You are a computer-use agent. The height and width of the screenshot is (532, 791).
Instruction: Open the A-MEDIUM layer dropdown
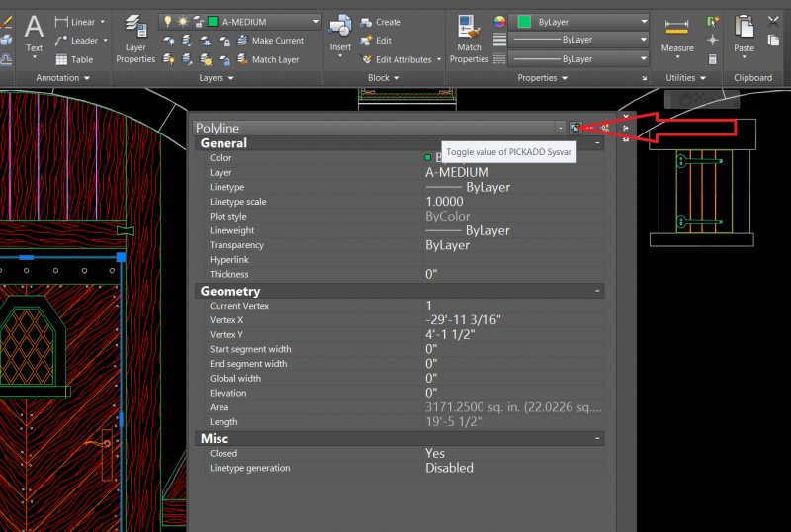coord(315,22)
